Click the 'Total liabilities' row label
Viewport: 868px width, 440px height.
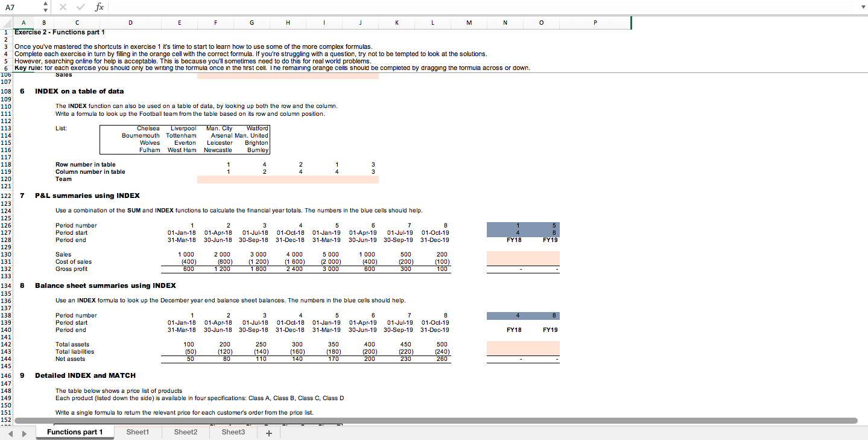point(75,352)
